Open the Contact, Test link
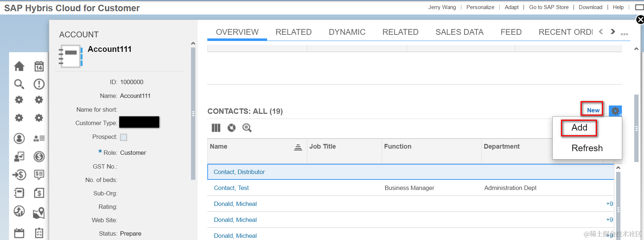Screen dimensions: 644x240 coord(231,188)
